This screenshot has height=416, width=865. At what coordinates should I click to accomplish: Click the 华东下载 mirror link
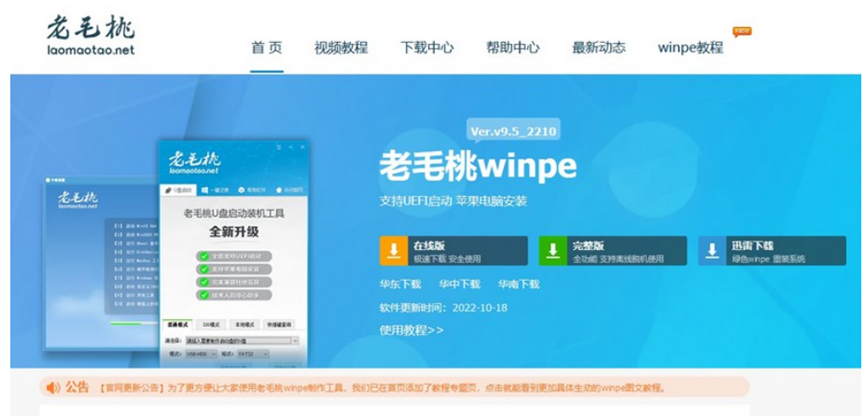pyautogui.click(x=400, y=284)
